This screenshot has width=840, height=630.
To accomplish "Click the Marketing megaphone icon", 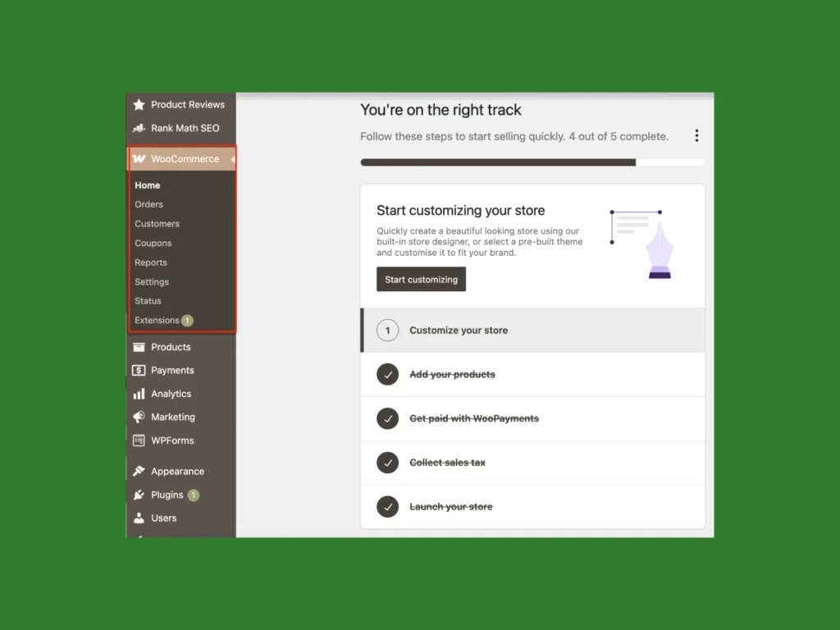I will pyautogui.click(x=139, y=417).
